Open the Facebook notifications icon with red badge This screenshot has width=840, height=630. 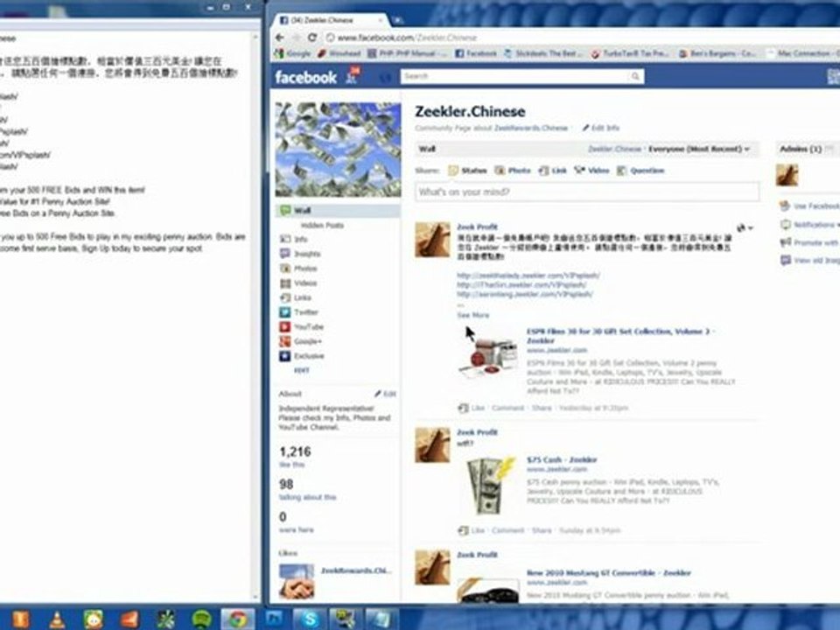point(353,75)
